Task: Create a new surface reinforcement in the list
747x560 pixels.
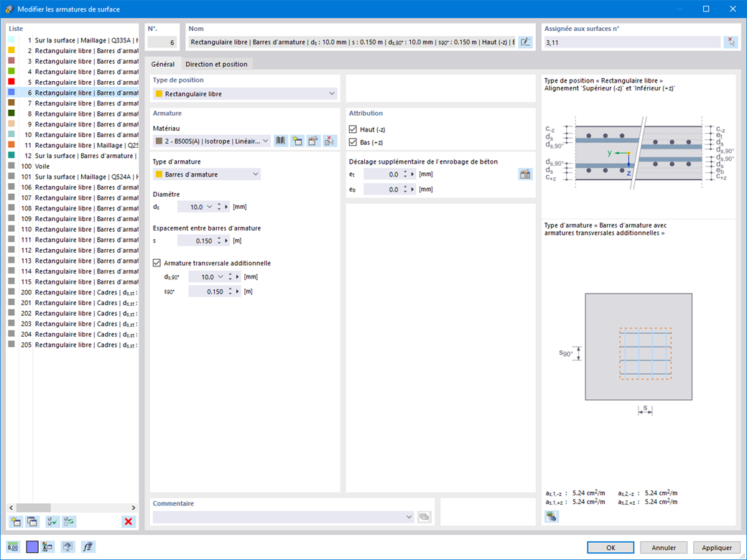Action: (16, 521)
